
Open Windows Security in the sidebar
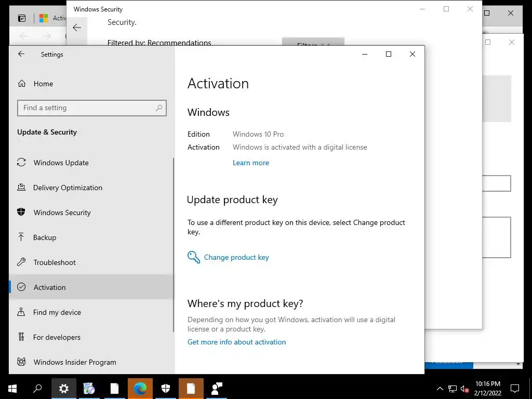(62, 212)
